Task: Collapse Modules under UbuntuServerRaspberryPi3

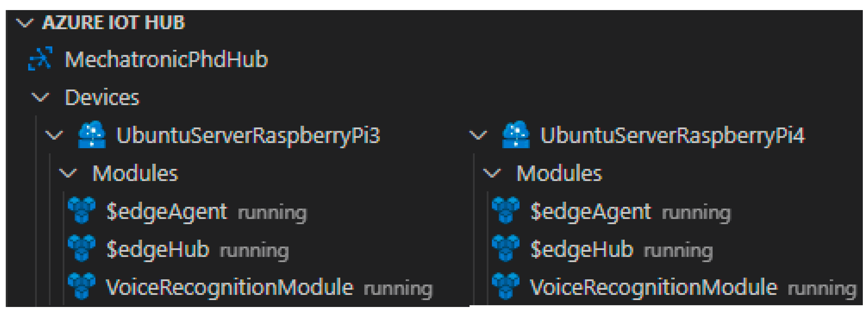Action: tap(68, 173)
